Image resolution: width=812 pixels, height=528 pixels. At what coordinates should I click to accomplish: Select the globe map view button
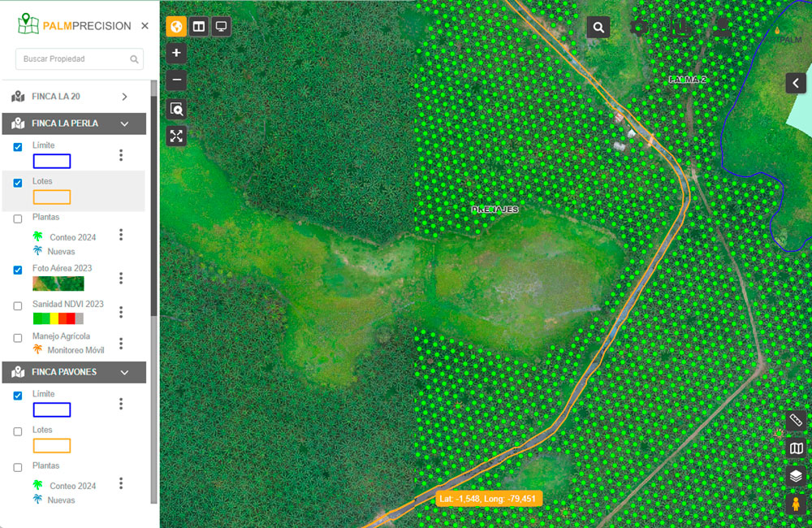[176, 27]
